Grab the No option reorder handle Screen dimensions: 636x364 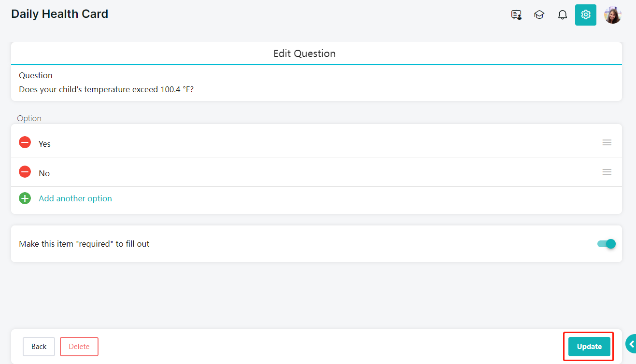(607, 172)
